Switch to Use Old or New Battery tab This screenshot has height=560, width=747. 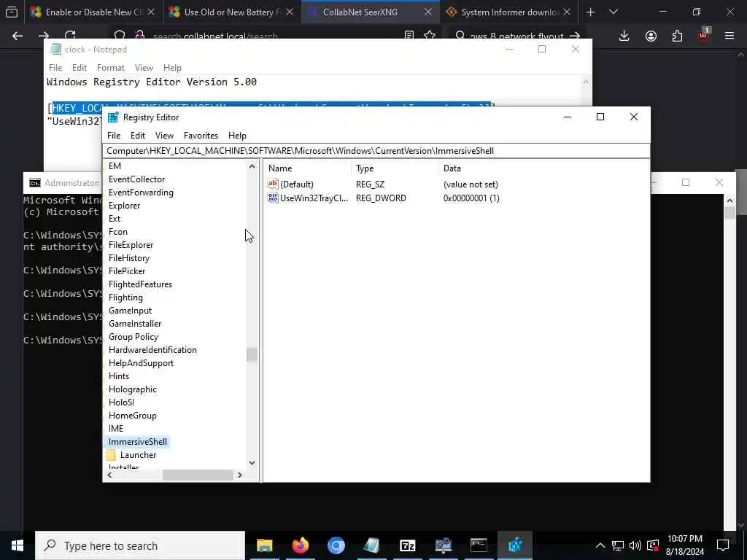[232, 12]
